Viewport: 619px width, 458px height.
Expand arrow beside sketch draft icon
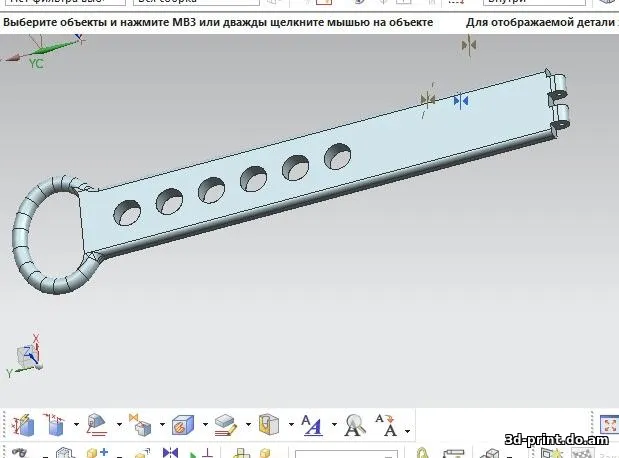click(119, 425)
